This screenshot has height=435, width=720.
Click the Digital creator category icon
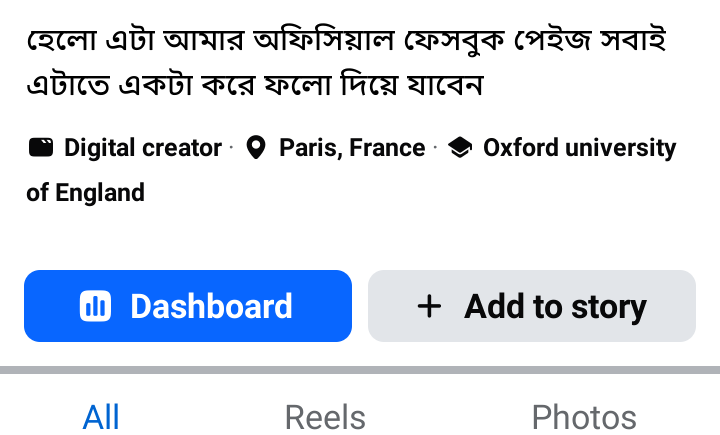pyautogui.click(x=40, y=149)
